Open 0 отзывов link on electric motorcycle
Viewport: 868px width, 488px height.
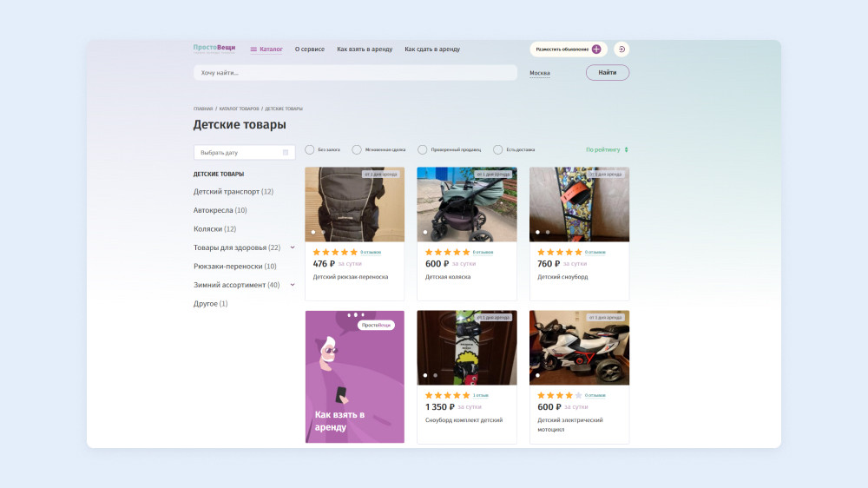coord(595,395)
